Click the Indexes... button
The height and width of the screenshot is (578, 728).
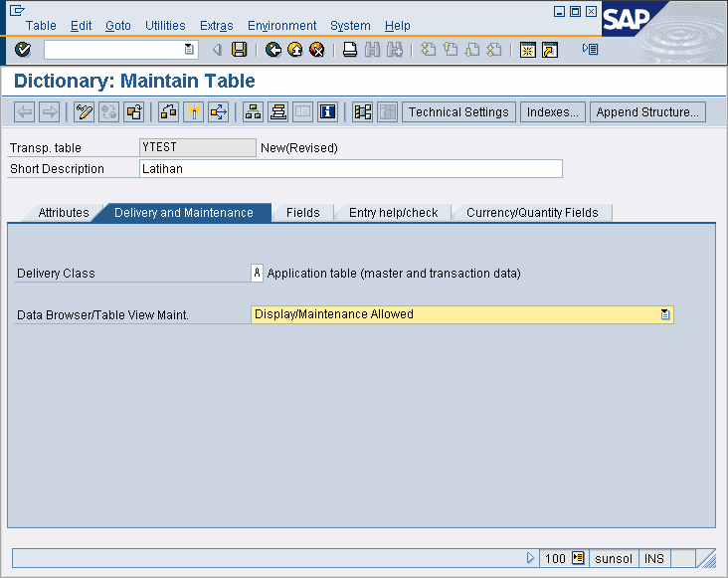tap(553, 111)
